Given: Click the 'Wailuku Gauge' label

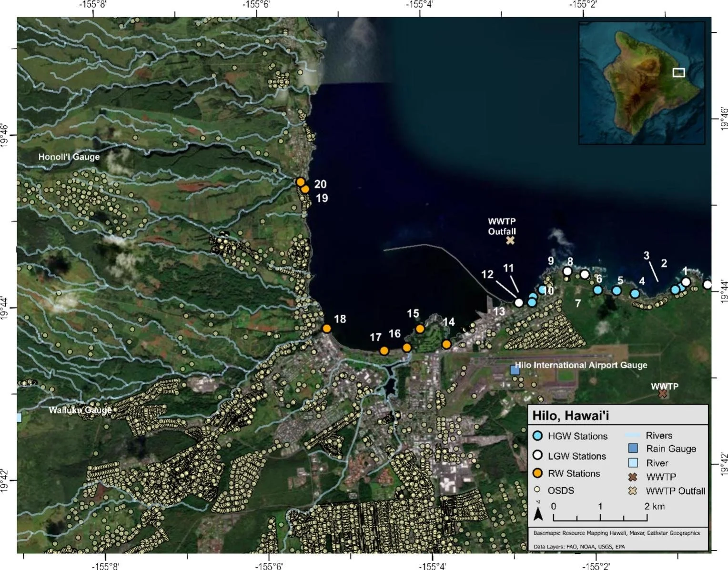Looking at the screenshot, I should click(80, 410).
